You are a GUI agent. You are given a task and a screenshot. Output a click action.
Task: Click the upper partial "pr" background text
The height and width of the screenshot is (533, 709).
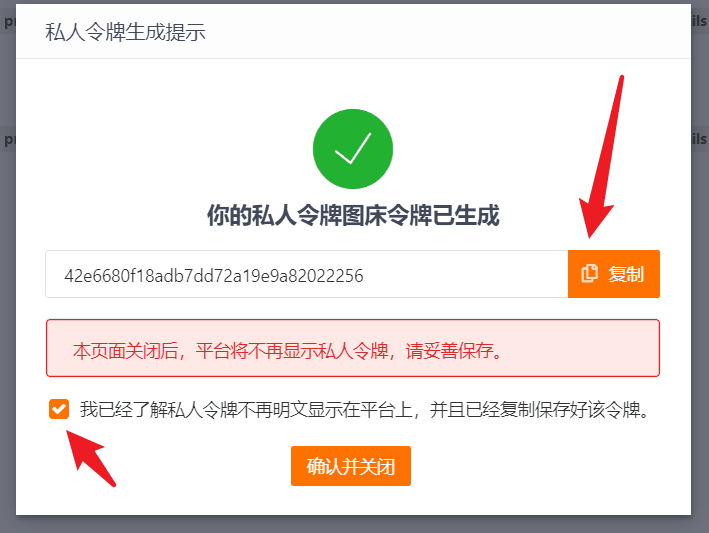tap(9, 22)
